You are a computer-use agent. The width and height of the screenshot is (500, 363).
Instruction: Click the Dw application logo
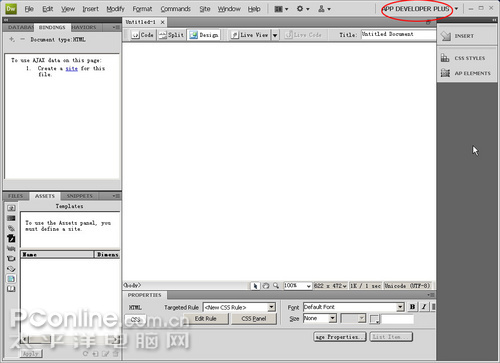coord(11,9)
